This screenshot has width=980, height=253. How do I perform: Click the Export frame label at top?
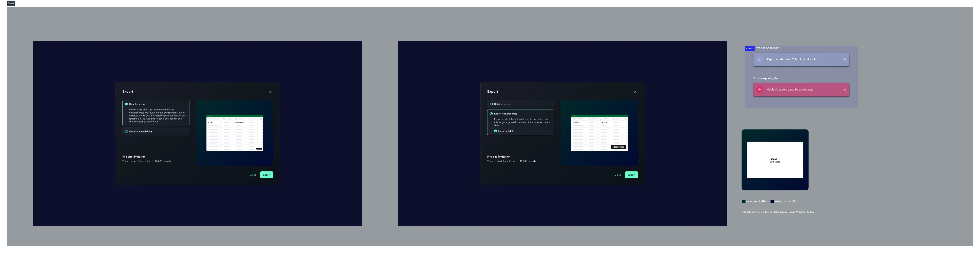click(11, 3)
